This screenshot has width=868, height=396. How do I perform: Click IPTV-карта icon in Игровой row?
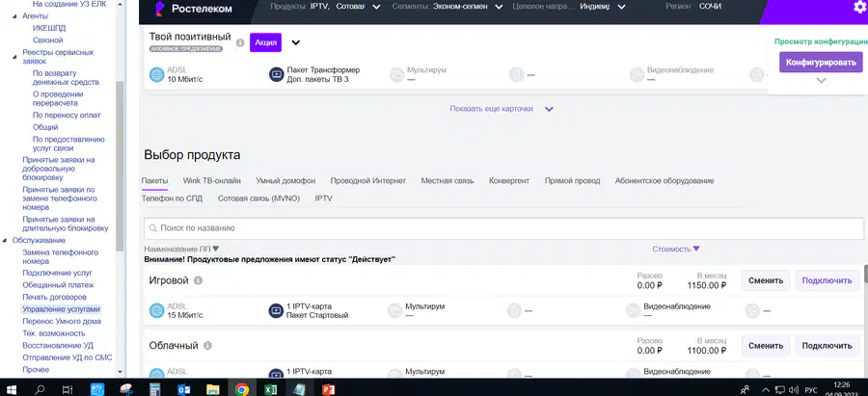tap(276, 311)
